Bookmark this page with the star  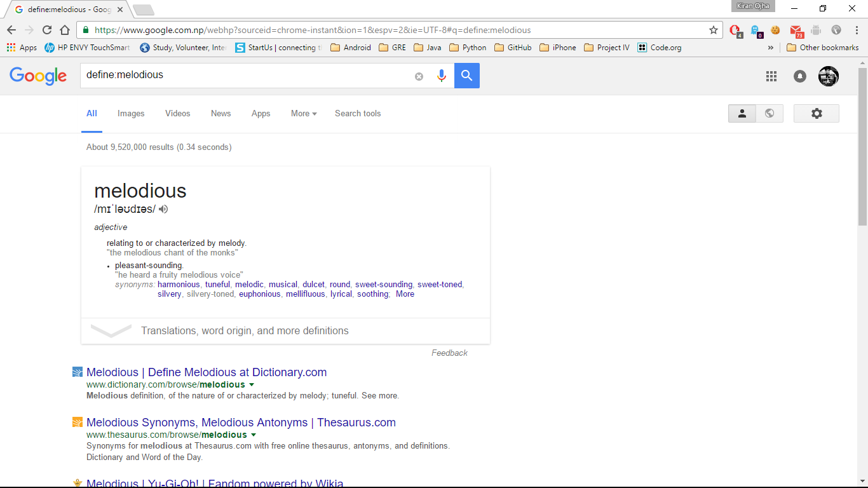pos(714,30)
